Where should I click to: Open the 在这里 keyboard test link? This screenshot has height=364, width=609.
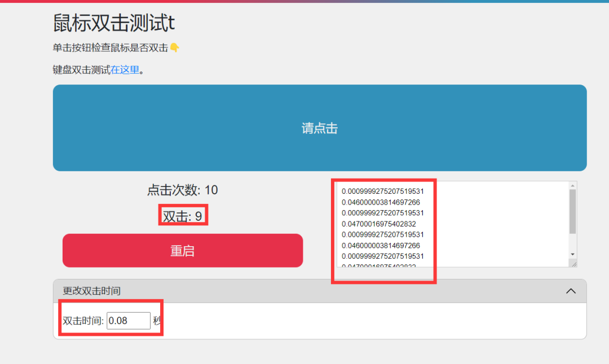(125, 70)
